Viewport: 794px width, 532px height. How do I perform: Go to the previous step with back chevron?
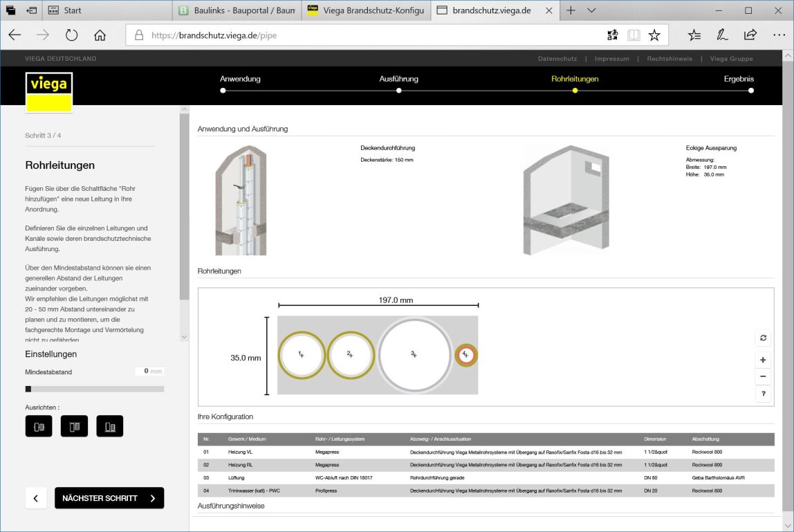35,498
